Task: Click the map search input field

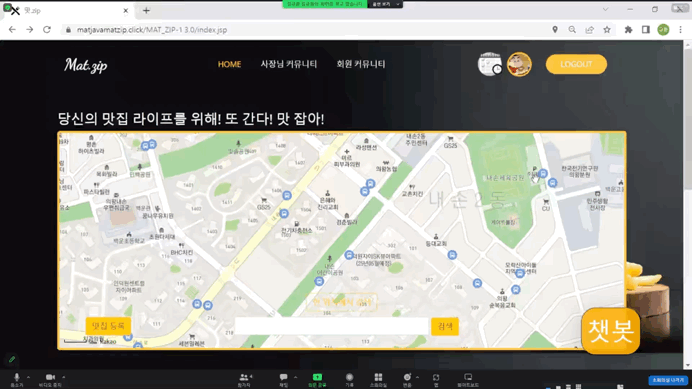Action: click(x=332, y=326)
